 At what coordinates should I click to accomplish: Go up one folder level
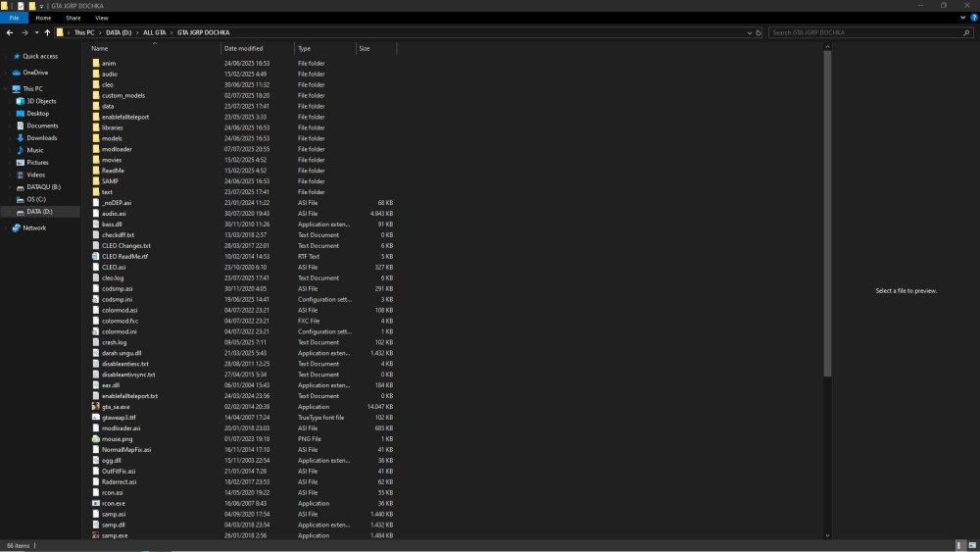coord(47,32)
